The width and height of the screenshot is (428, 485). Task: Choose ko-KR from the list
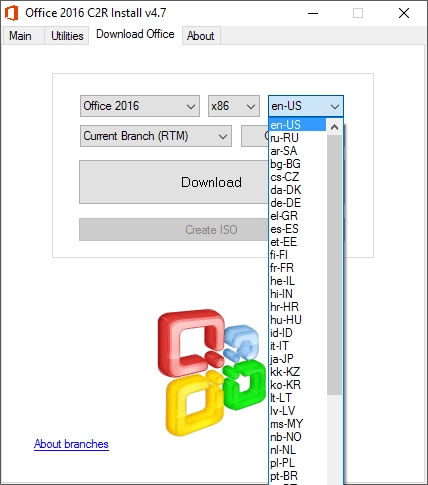pyautogui.click(x=297, y=385)
